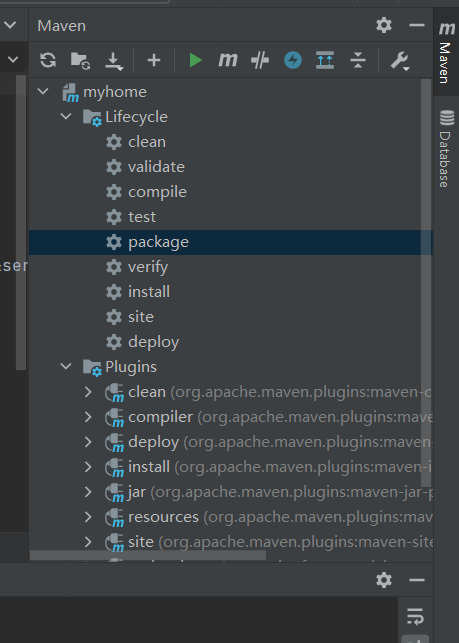Execute Maven goal using m icon
Viewport: 459px width, 643px height.
(x=228, y=60)
